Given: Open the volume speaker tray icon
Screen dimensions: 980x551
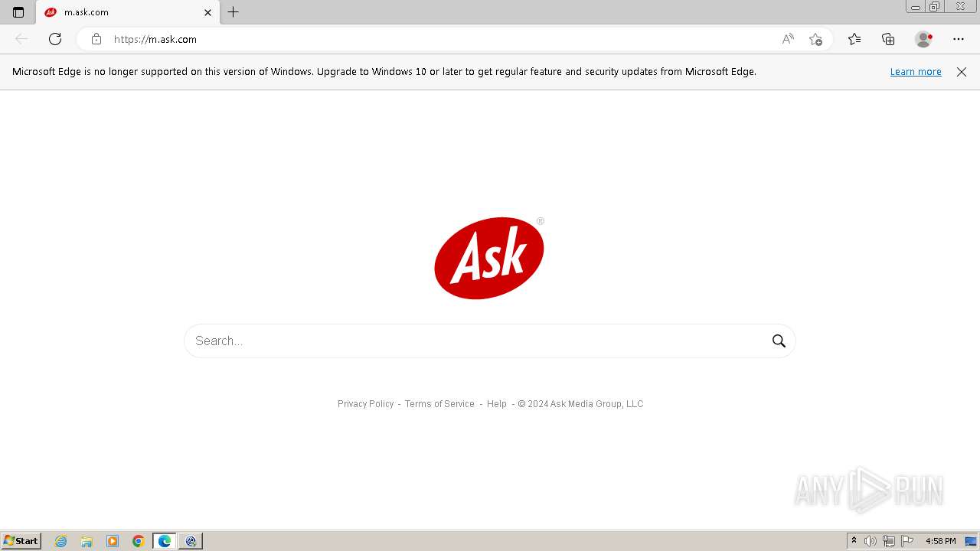Looking at the screenshot, I should click(871, 541).
